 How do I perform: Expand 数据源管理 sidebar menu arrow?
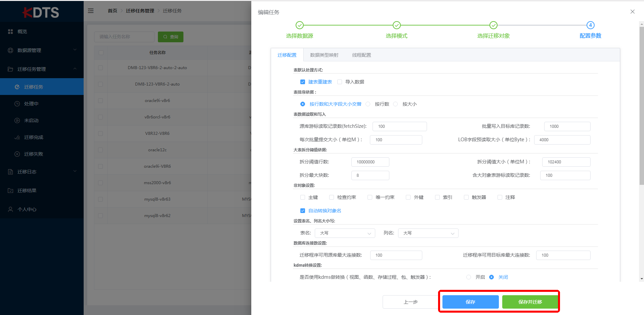click(75, 50)
